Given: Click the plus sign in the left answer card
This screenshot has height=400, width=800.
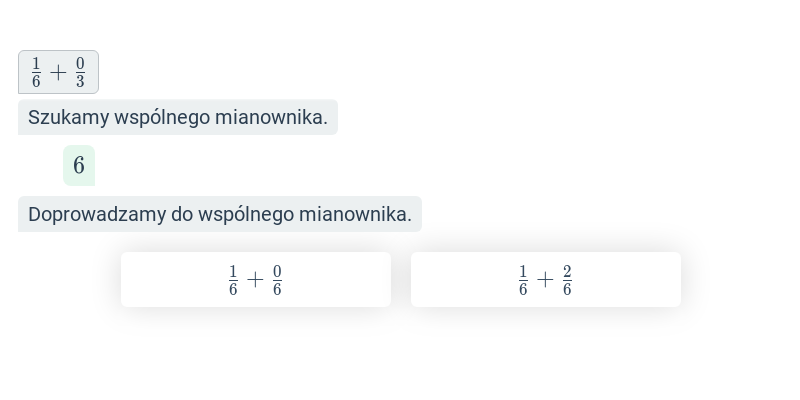Looking at the screenshot, I should (x=255, y=280).
